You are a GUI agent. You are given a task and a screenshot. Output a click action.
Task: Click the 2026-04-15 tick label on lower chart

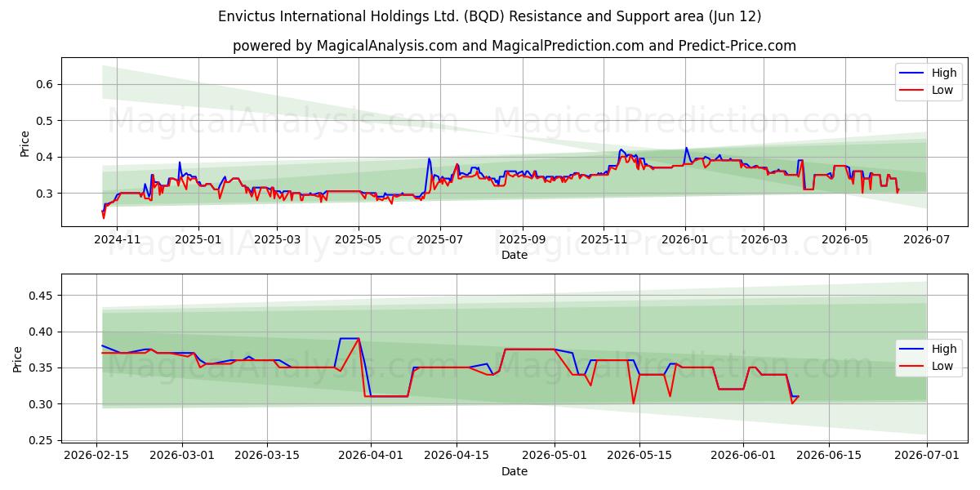[x=457, y=457]
